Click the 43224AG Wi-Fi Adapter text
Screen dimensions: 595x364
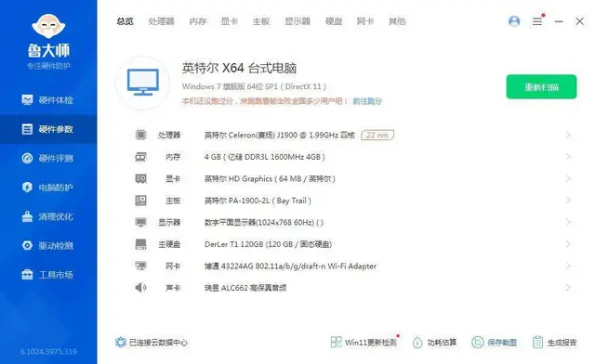tap(291, 266)
